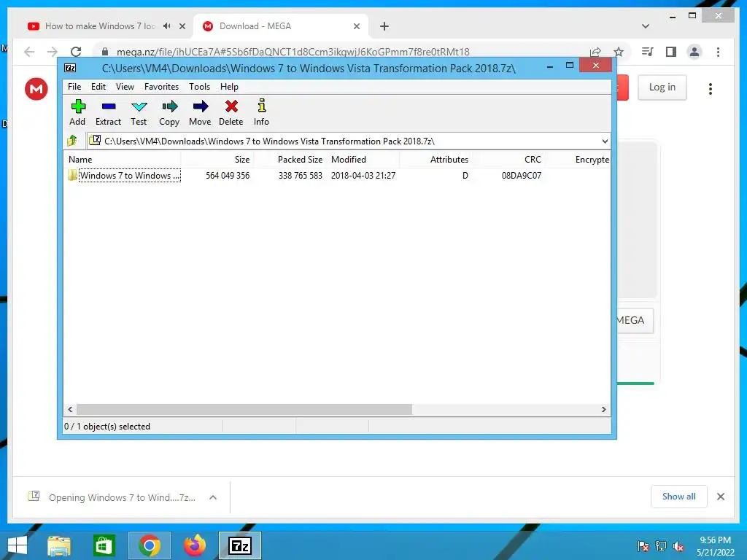Open Chrome tab search chevron

[646, 26]
